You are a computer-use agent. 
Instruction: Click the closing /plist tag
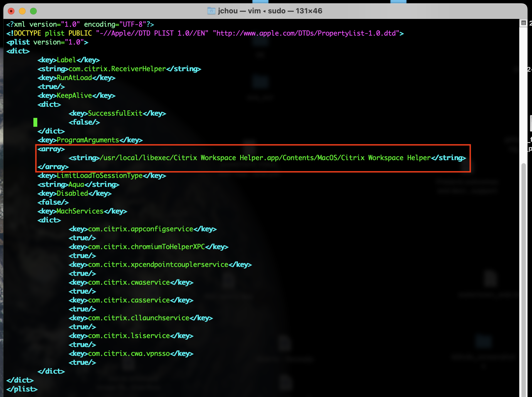[x=22, y=389]
